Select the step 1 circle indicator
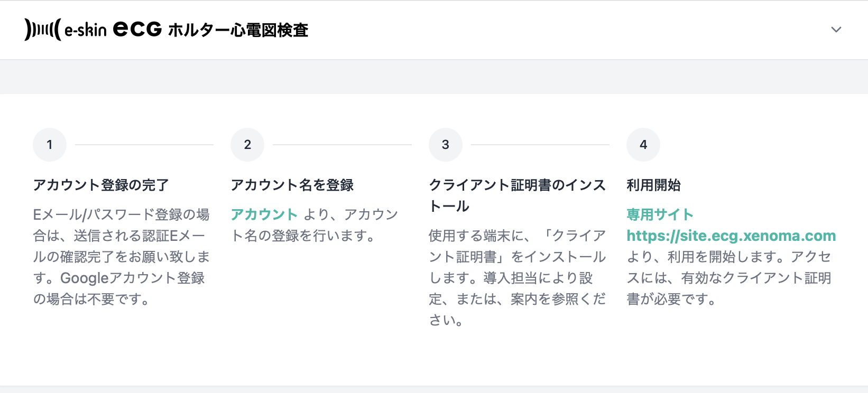Viewport: 868px width, 393px height. (x=50, y=145)
